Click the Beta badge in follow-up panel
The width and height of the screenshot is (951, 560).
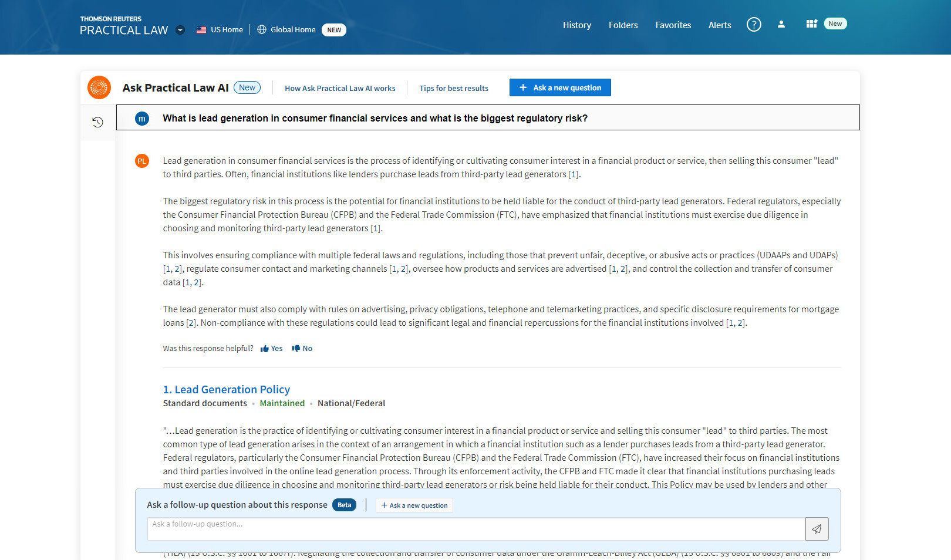point(345,505)
